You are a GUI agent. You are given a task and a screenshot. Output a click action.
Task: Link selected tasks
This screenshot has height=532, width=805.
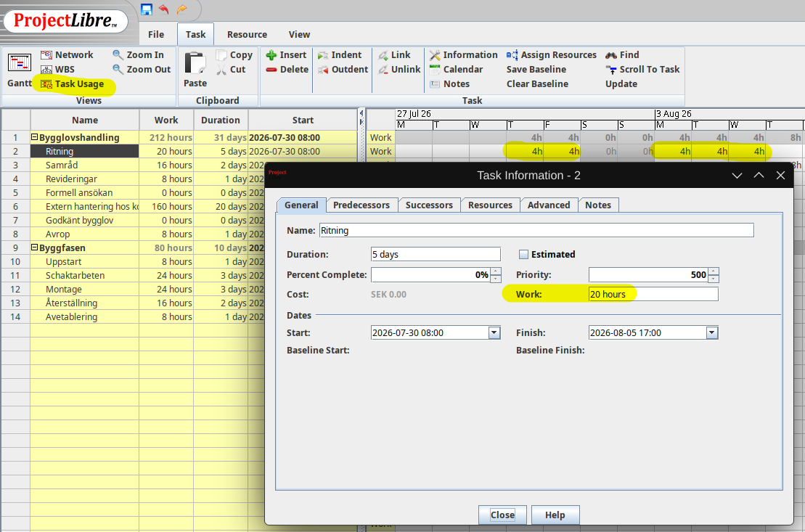(393, 55)
